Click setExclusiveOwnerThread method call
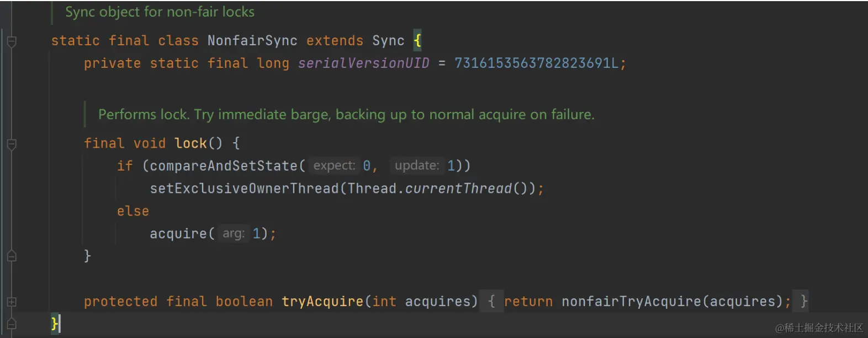 click(x=244, y=189)
